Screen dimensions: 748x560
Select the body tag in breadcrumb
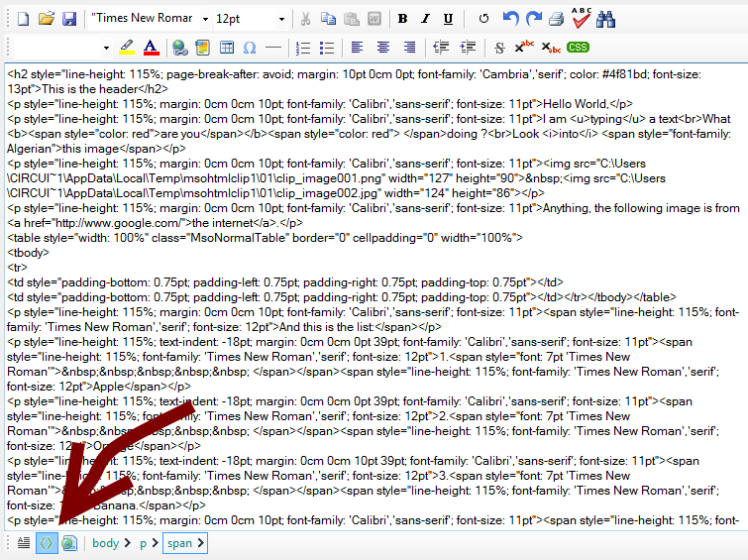(106, 543)
